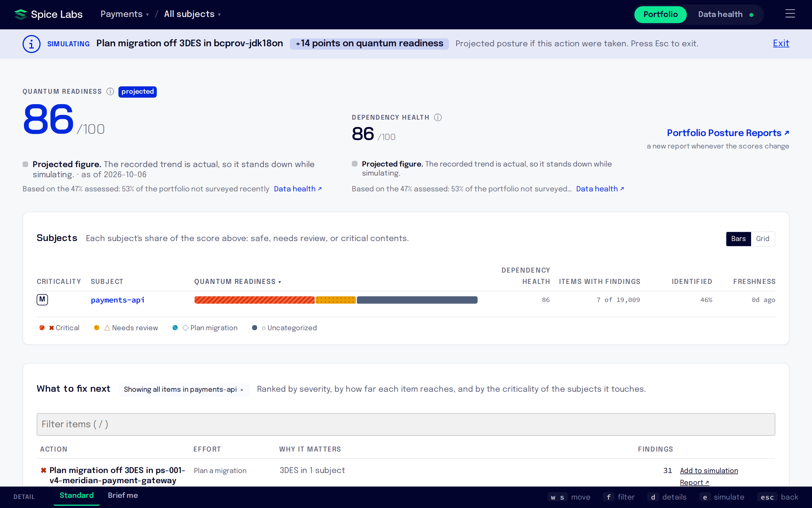The image size is (812, 508).
Task: Click the red X beside 3DES migration action
Action: 43,470
